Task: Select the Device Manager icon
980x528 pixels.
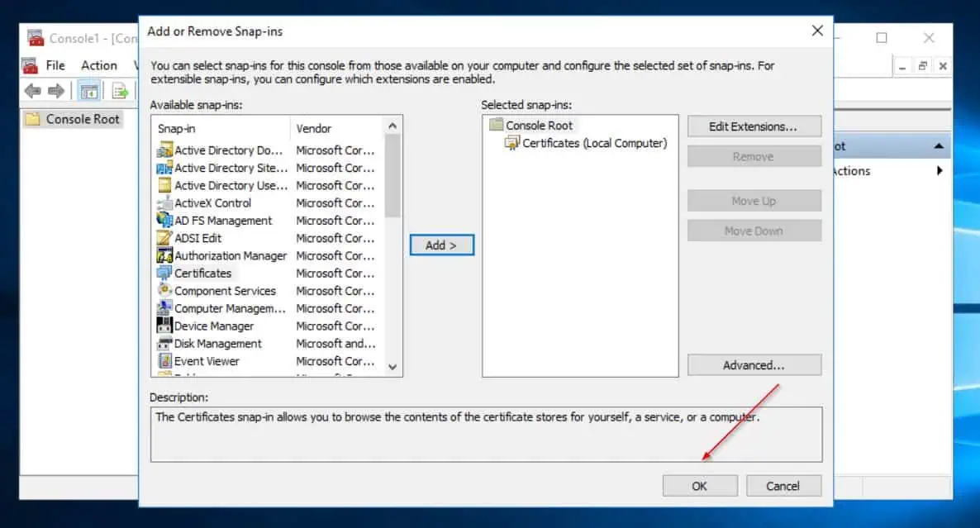Action: 164,325
